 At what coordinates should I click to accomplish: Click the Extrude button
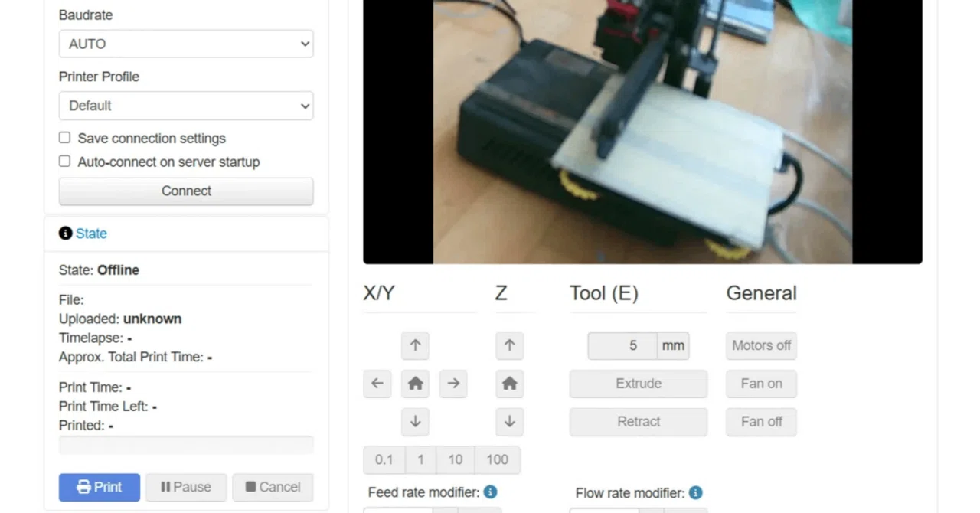639,384
